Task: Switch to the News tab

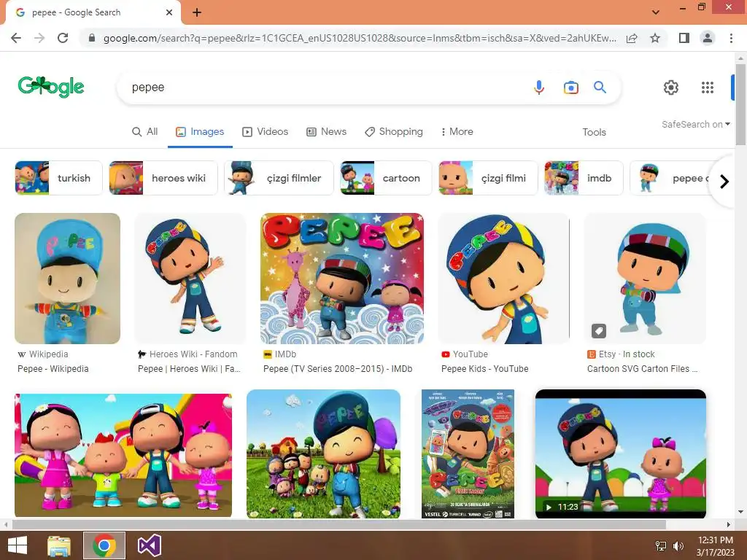Action: point(326,131)
